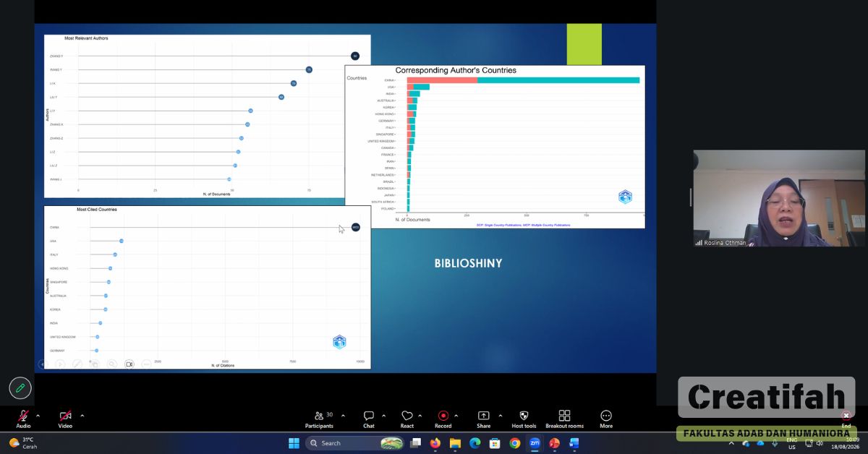Open video options chevron next to Video
This screenshot has width=868, height=454.
(82, 416)
